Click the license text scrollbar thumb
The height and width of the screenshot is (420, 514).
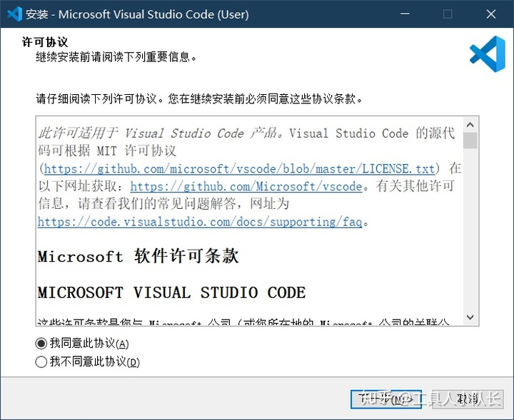coord(470,140)
